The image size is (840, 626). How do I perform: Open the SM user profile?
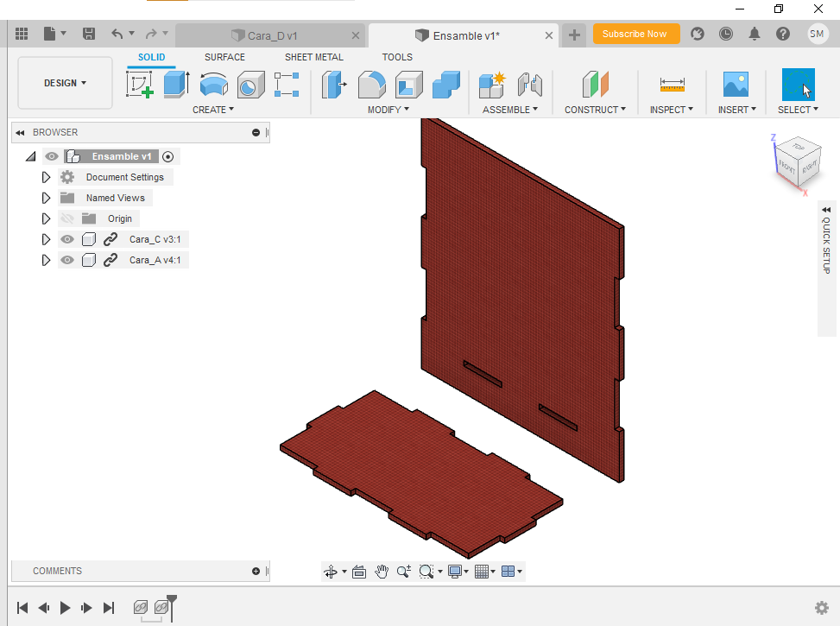817,34
